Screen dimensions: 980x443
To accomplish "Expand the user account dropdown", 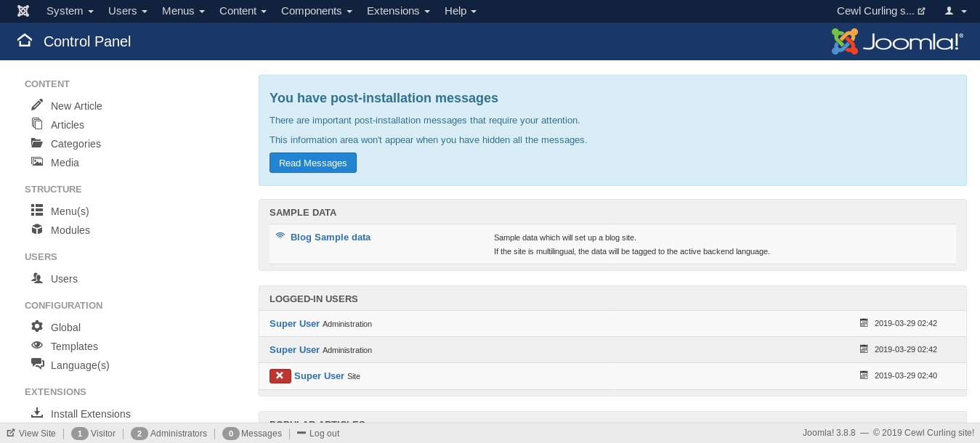I will click(955, 11).
